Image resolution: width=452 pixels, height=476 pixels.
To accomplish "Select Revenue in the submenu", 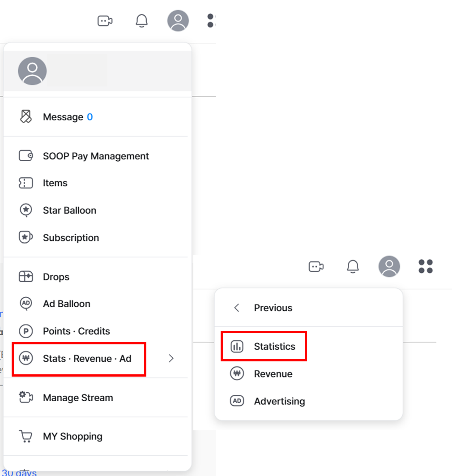I will [x=308, y=374].
